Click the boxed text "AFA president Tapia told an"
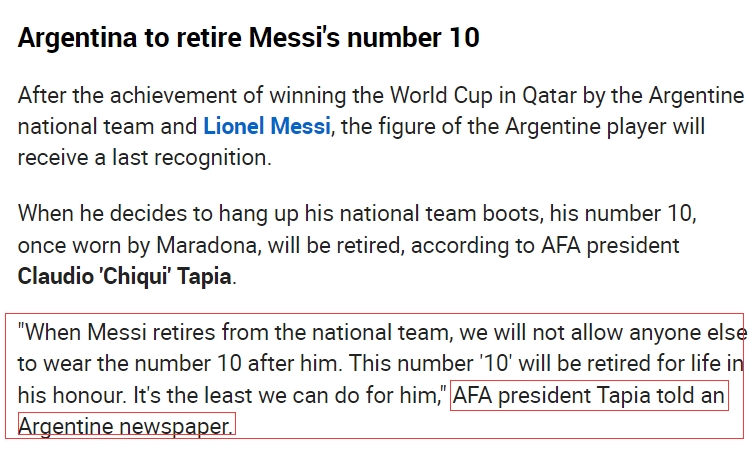This screenshot has height=452, width=752. tap(589, 396)
